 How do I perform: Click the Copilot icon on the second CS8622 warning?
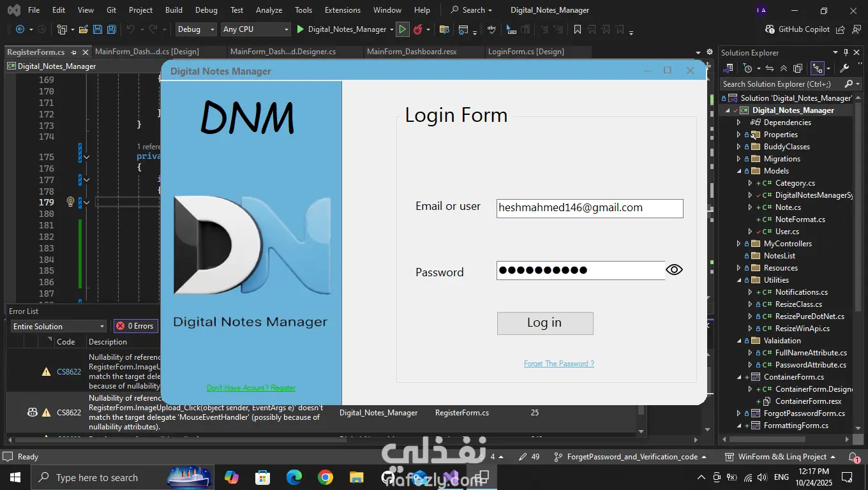[x=32, y=412]
